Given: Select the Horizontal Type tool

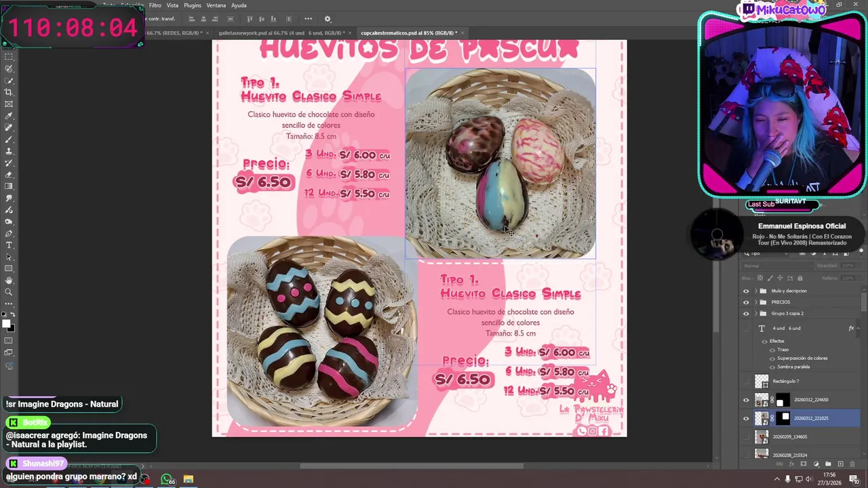Looking at the screenshot, I should tap(9, 245).
